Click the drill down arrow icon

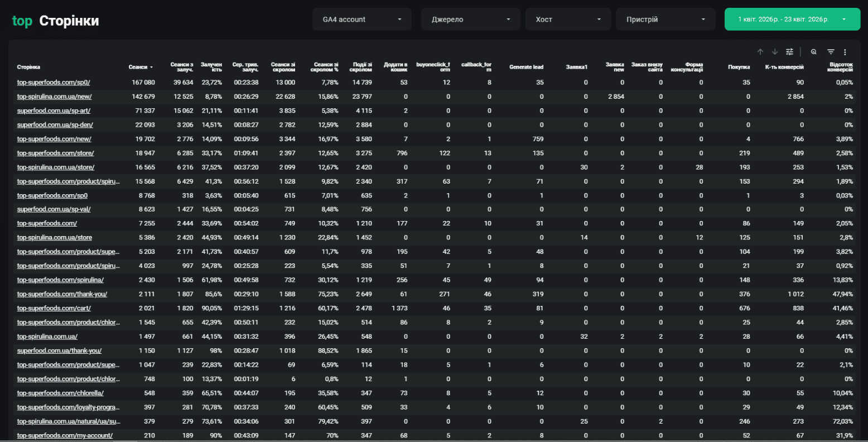(x=774, y=52)
